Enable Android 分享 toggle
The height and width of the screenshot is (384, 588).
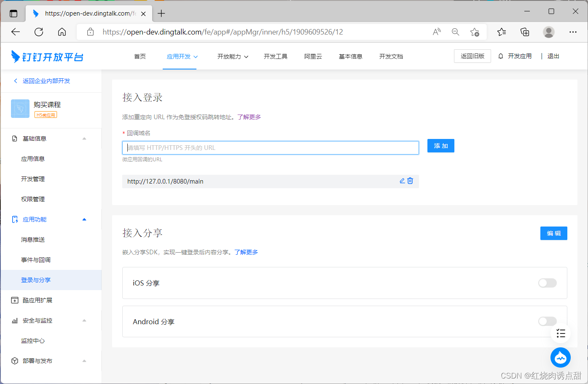(x=547, y=321)
